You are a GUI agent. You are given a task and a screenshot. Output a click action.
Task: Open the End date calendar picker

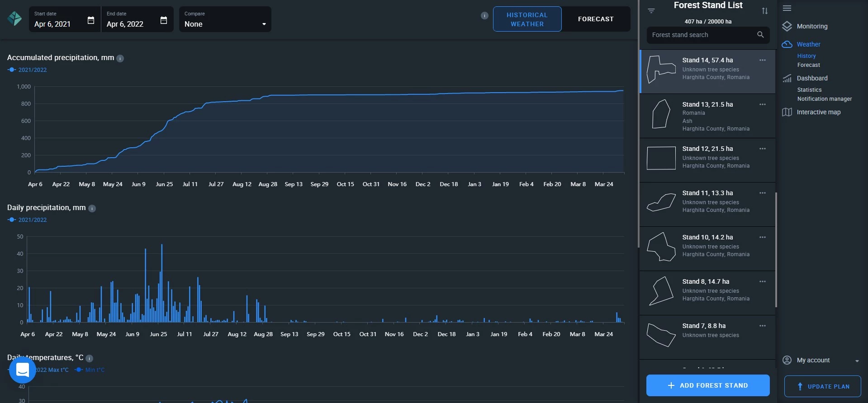click(x=164, y=20)
